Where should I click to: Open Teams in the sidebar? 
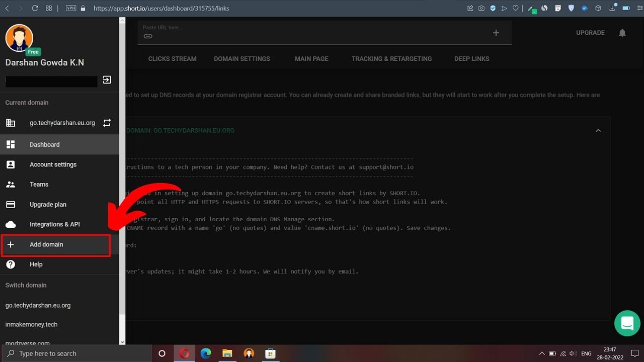(59, 185)
